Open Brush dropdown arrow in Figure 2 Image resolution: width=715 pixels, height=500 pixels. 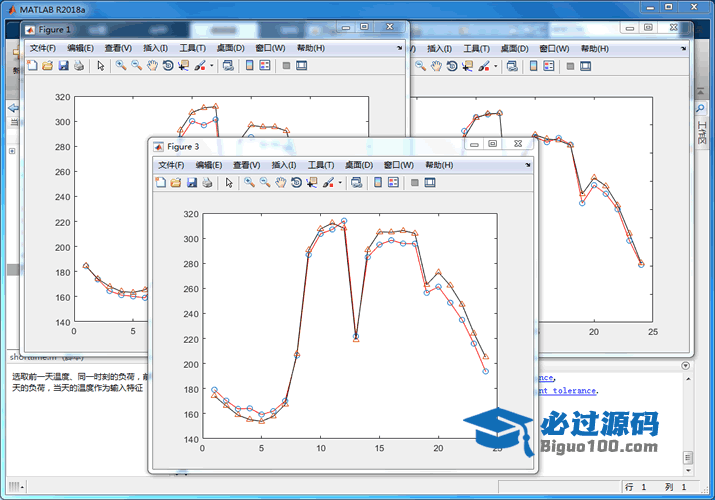[x=496, y=66]
